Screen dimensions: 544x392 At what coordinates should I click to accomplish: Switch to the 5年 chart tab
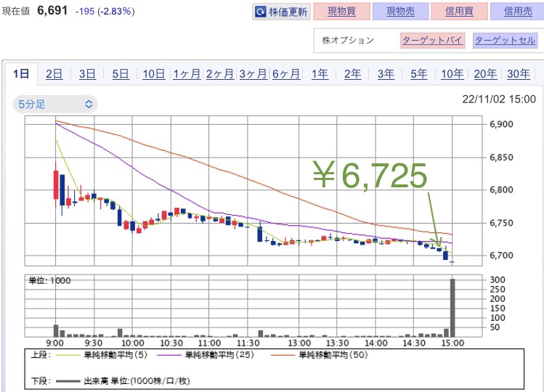coord(419,74)
